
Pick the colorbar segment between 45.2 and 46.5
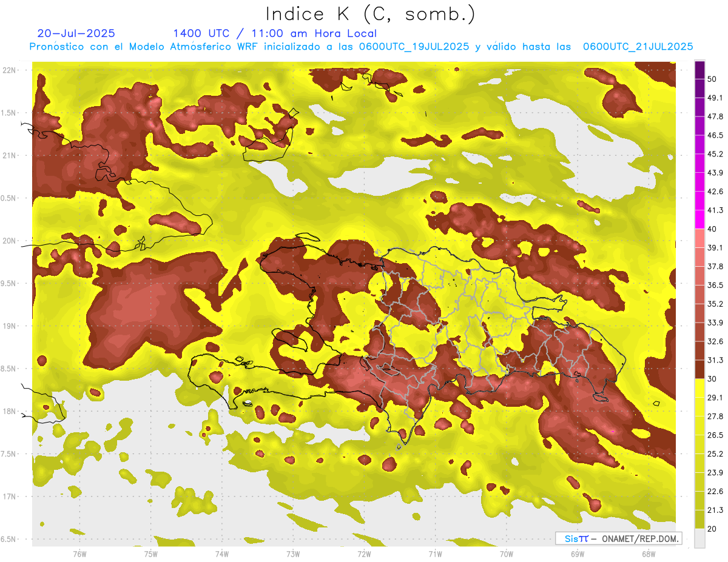pyautogui.click(x=699, y=145)
